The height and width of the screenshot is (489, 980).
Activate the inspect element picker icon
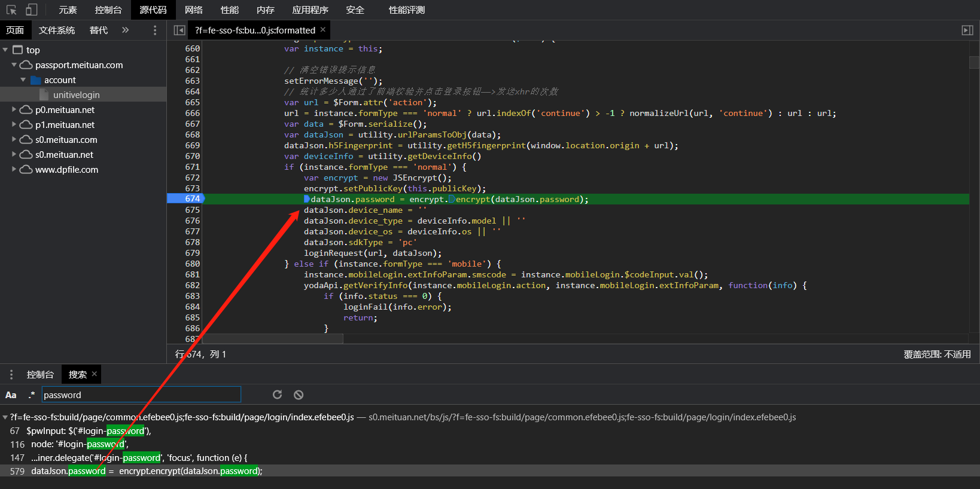pos(11,10)
